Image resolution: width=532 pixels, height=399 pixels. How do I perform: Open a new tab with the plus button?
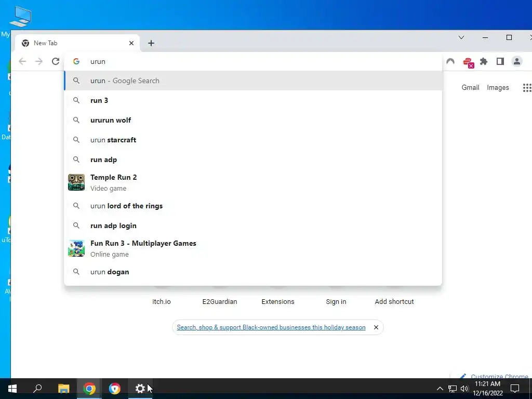point(151,43)
